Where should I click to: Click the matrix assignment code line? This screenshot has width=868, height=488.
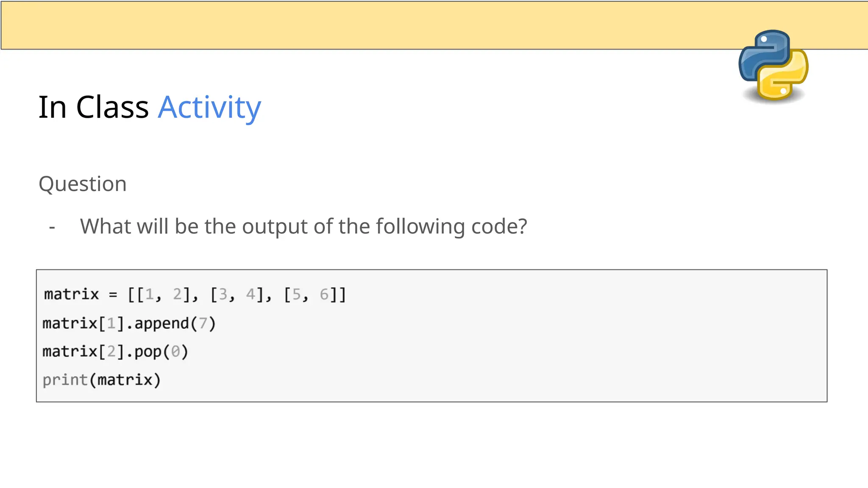click(195, 294)
